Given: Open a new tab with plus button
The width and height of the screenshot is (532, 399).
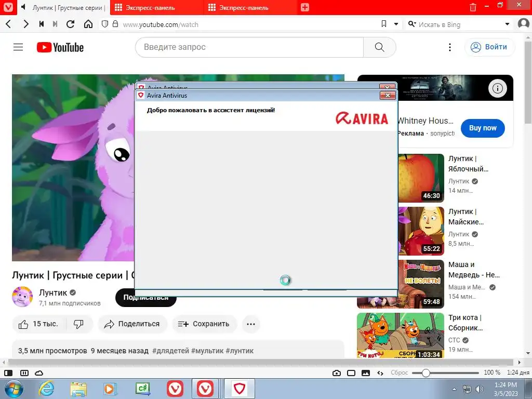Looking at the screenshot, I should pyautogui.click(x=304, y=7).
